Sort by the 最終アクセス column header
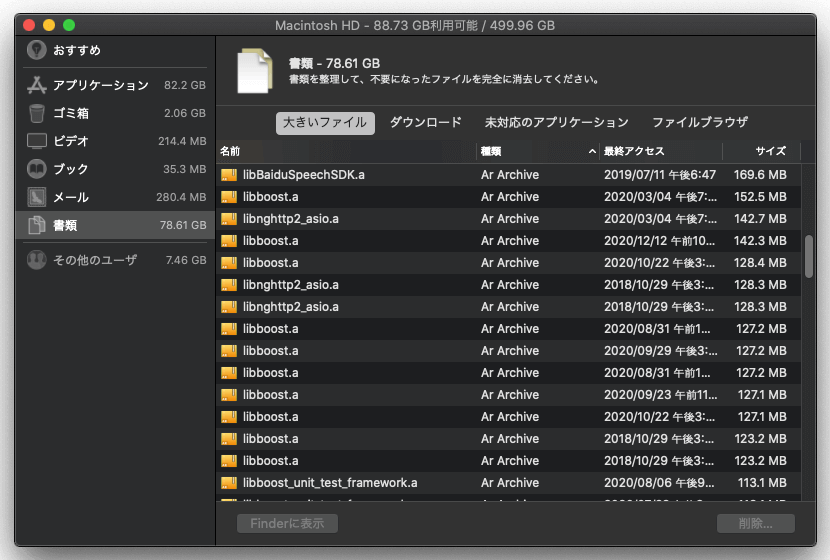Image resolution: width=830 pixels, height=560 pixels. [x=661, y=151]
